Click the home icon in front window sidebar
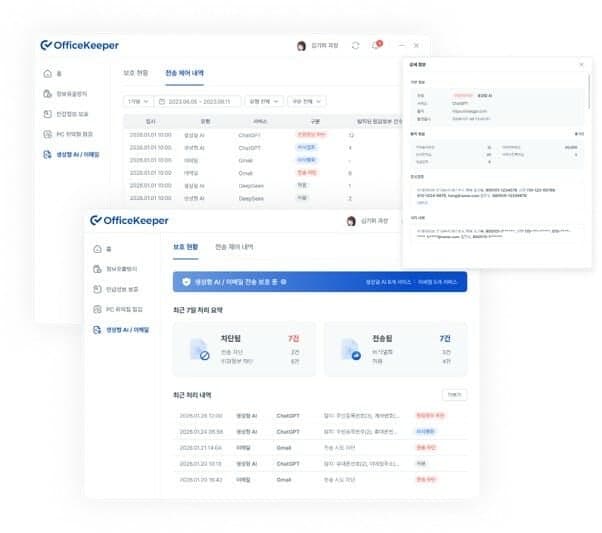The image size is (602, 533). click(x=98, y=249)
